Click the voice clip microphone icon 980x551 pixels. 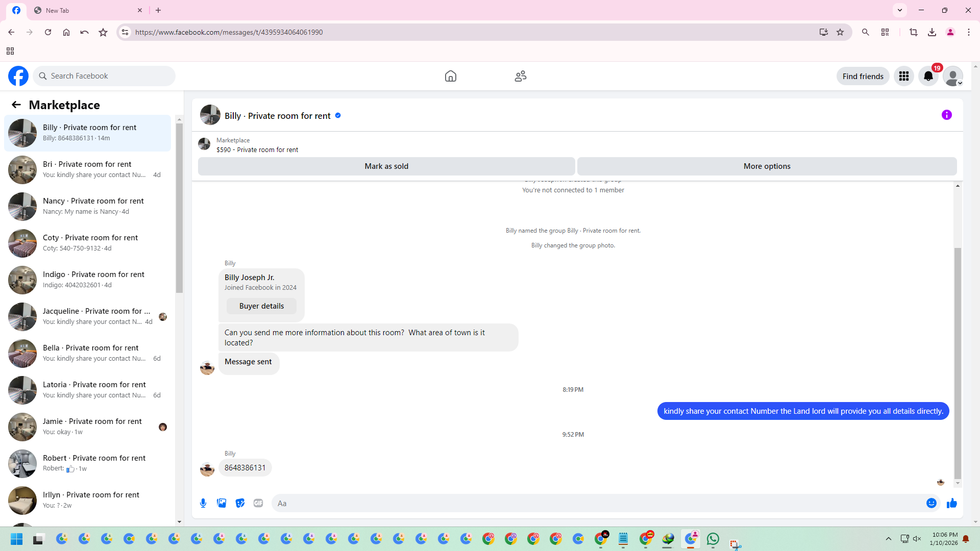coord(203,503)
